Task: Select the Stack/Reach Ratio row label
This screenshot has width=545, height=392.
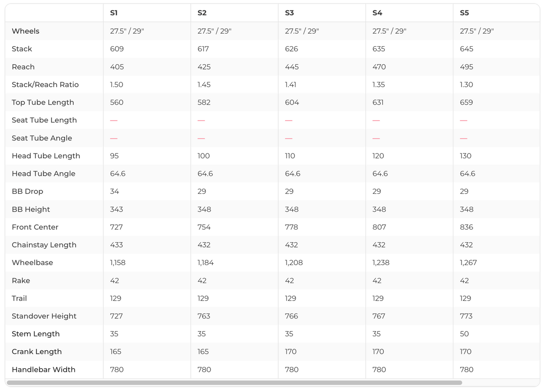Action: pos(45,84)
